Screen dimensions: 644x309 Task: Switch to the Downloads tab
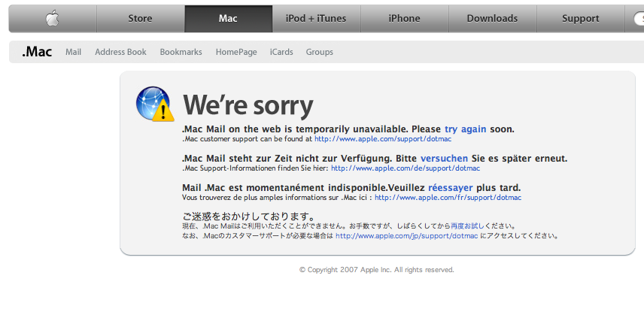[493, 19]
